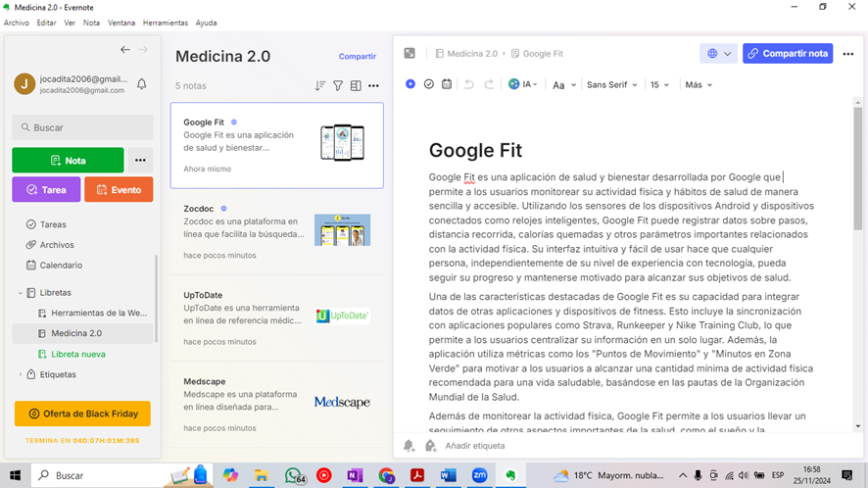Create new Evento

point(119,189)
